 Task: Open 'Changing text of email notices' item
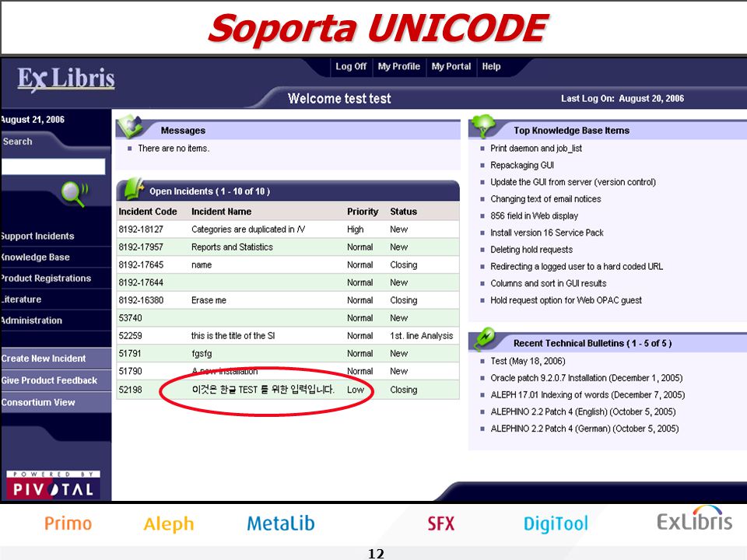(545, 199)
